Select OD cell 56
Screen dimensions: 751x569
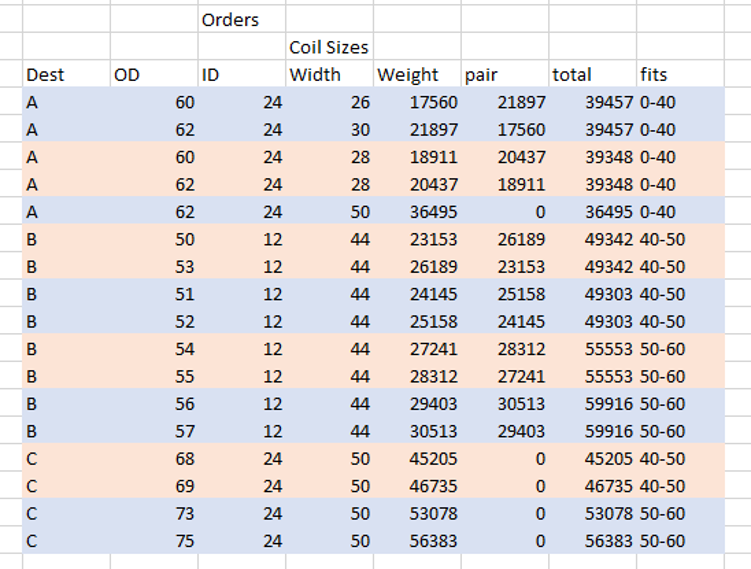click(x=154, y=403)
